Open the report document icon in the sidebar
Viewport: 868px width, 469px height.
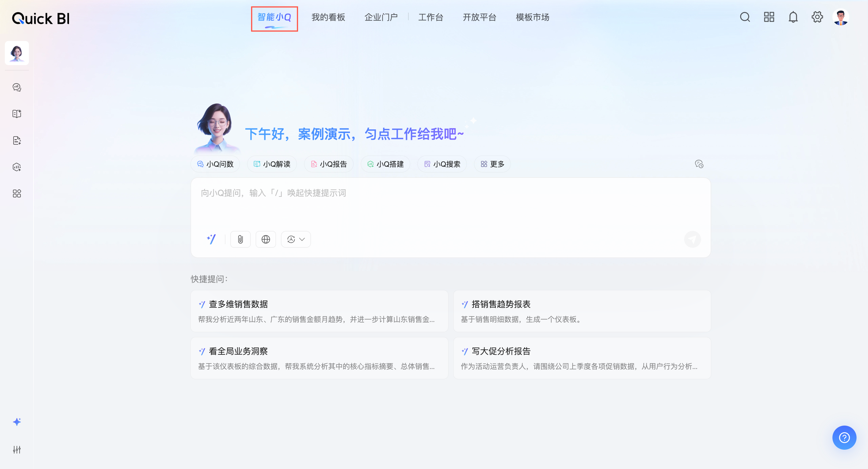pos(17,140)
